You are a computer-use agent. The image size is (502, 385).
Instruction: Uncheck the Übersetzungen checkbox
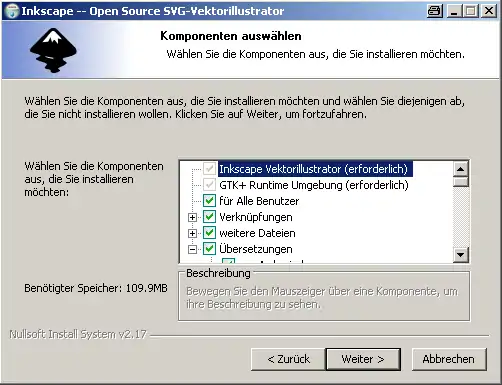[209, 249]
